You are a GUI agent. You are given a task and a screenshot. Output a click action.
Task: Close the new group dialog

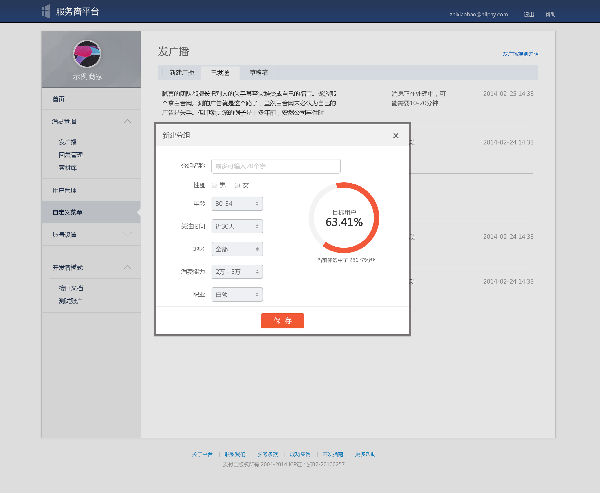(395, 135)
